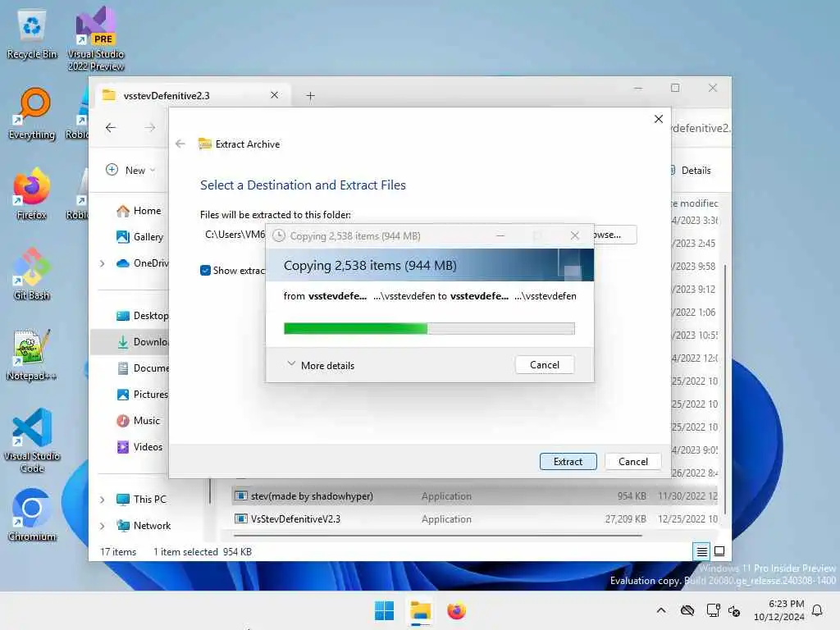Expand the This PC tree node

coord(102,500)
